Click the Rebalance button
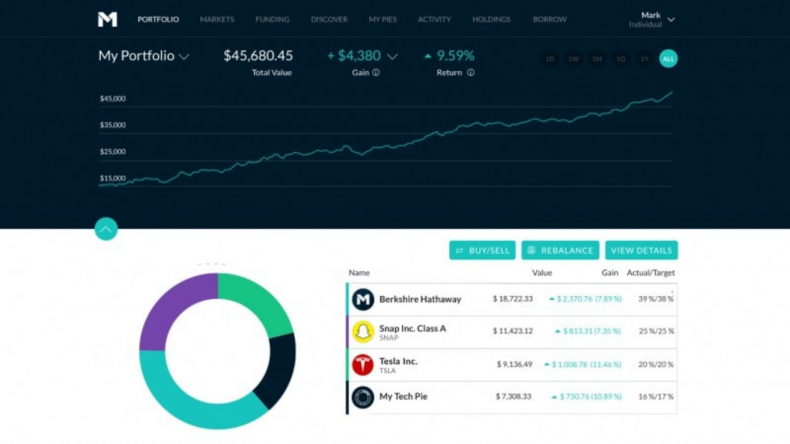Viewport: 790px width, 444px height. (x=560, y=250)
